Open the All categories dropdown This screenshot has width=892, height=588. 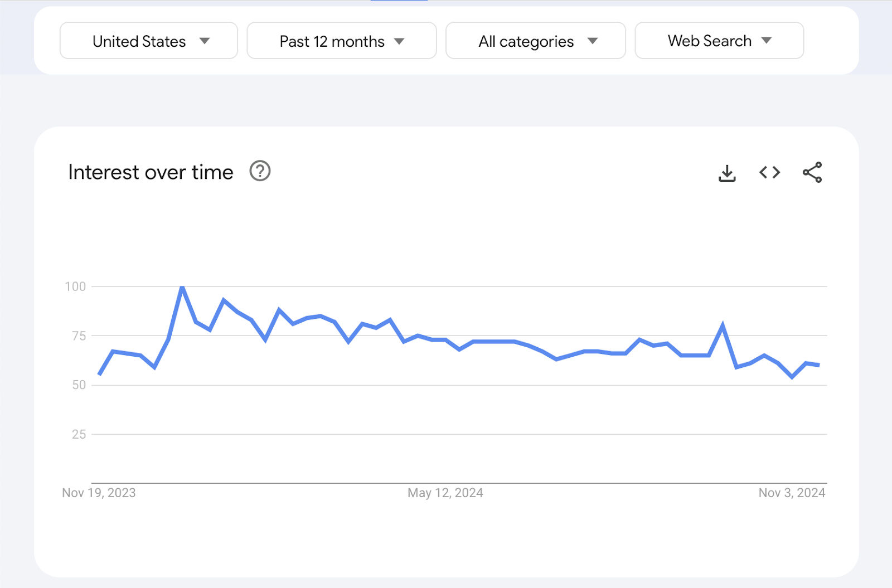(x=536, y=41)
